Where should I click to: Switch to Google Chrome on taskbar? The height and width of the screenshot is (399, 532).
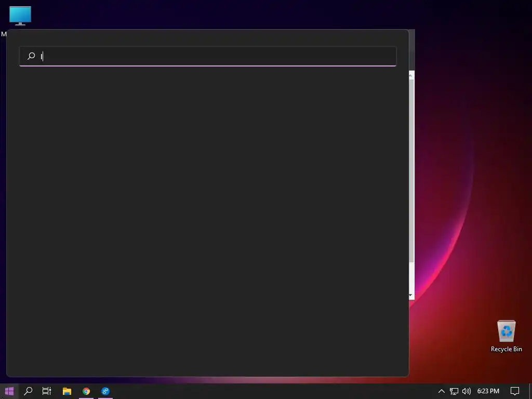[86, 391]
